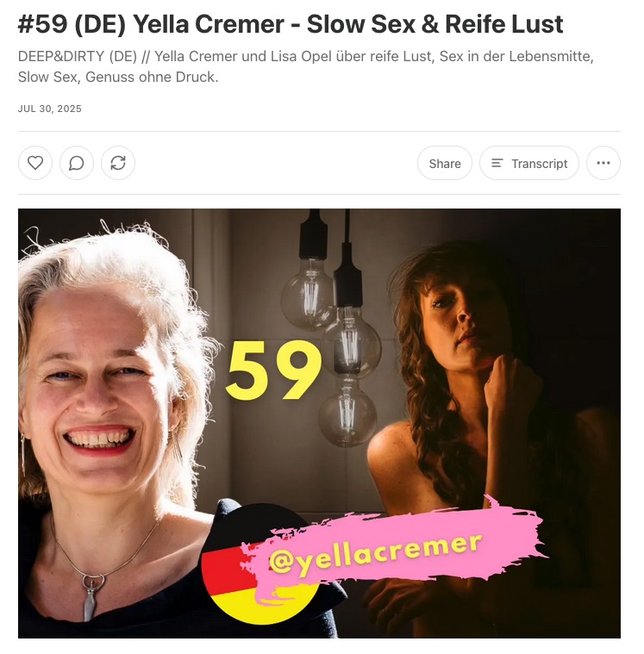Image resolution: width=644 pixels, height=654 pixels.
Task: Click the Share button
Action: 445,163
